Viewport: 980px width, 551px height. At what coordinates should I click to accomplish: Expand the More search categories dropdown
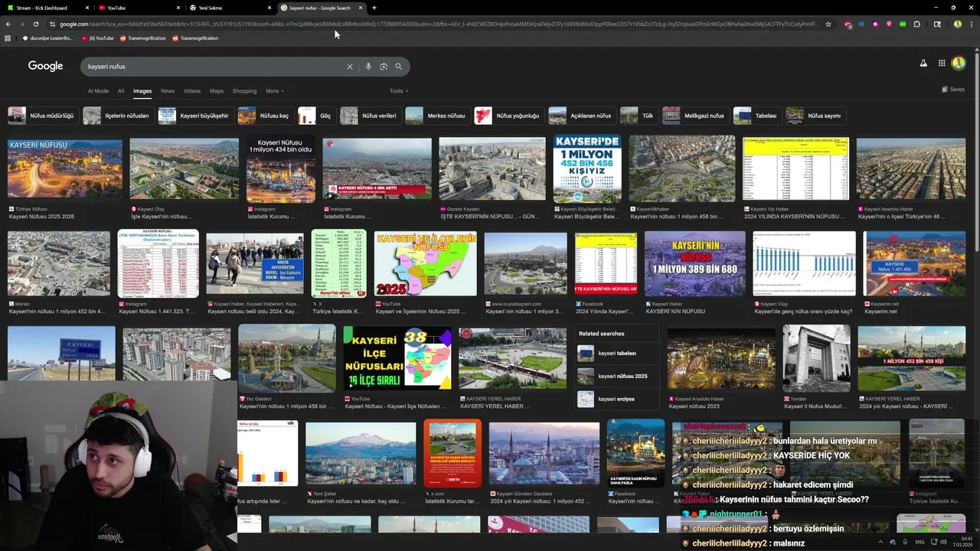(x=274, y=91)
